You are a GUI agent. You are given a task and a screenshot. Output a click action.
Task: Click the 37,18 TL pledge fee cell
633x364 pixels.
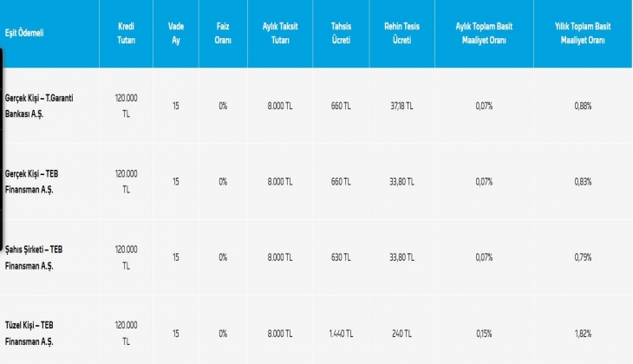401,106
